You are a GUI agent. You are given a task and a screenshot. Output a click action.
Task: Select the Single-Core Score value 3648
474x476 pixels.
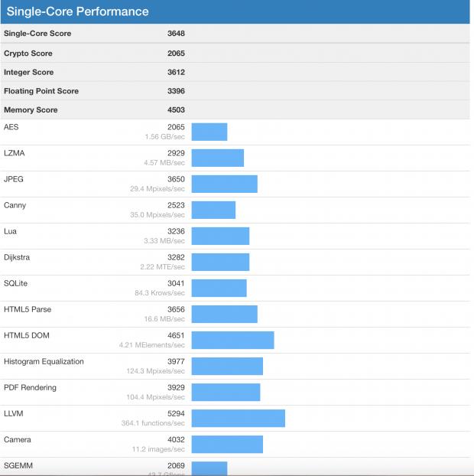[176, 34]
